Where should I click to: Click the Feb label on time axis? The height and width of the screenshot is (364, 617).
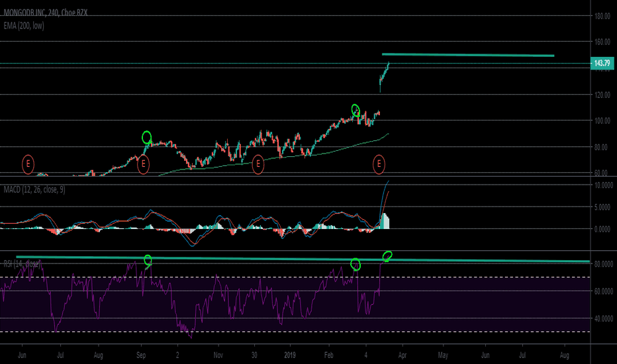click(328, 355)
